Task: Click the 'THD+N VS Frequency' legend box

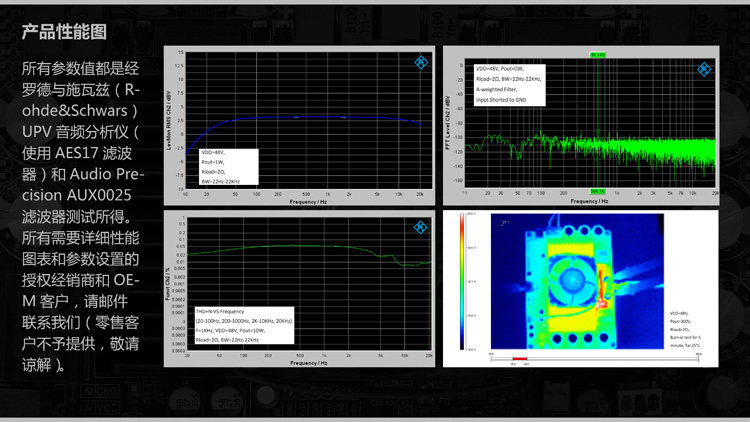Action: [x=244, y=325]
